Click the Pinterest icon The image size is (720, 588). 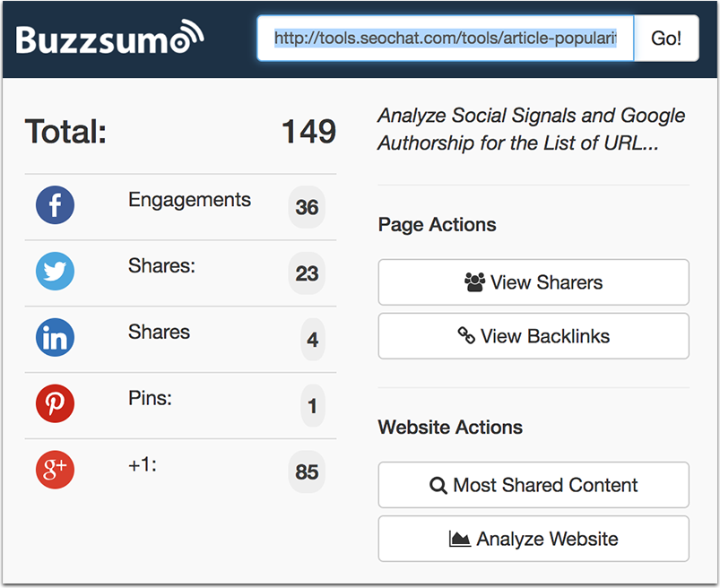[55, 404]
